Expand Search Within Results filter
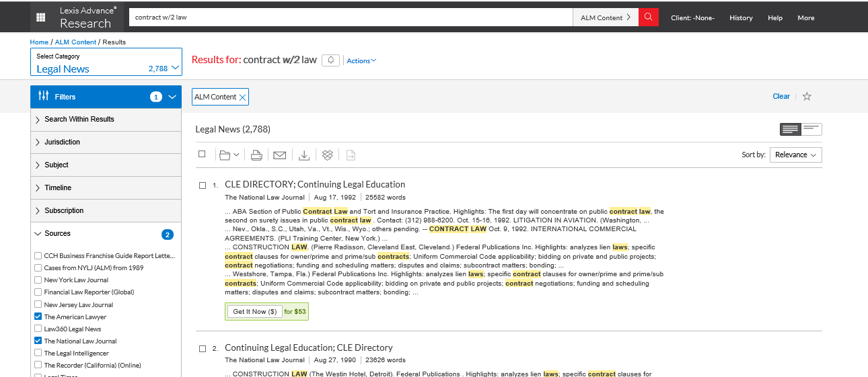The height and width of the screenshot is (377, 868). [106, 120]
